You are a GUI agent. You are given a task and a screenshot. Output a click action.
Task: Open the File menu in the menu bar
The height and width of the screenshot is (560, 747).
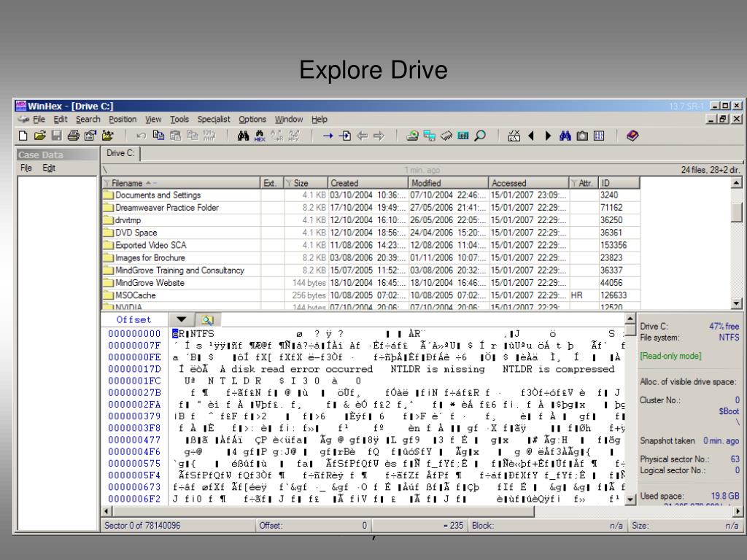pyautogui.click(x=39, y=120)
